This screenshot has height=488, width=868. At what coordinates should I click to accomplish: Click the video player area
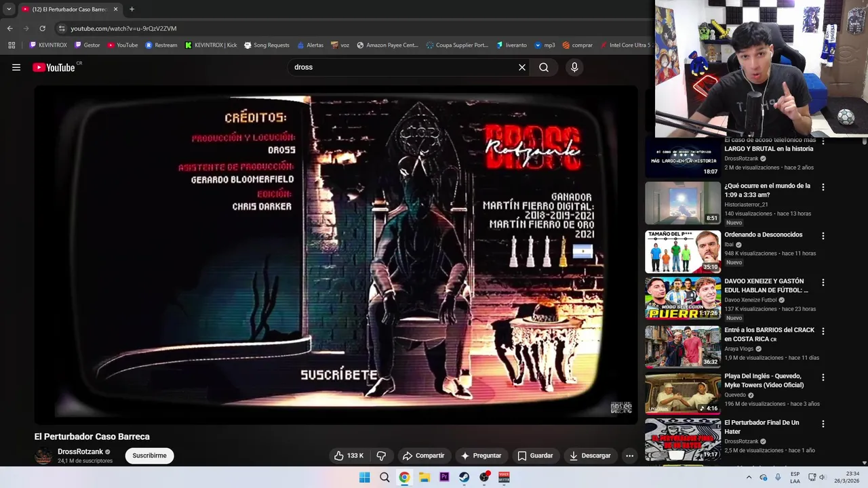(x=336, y=256)
